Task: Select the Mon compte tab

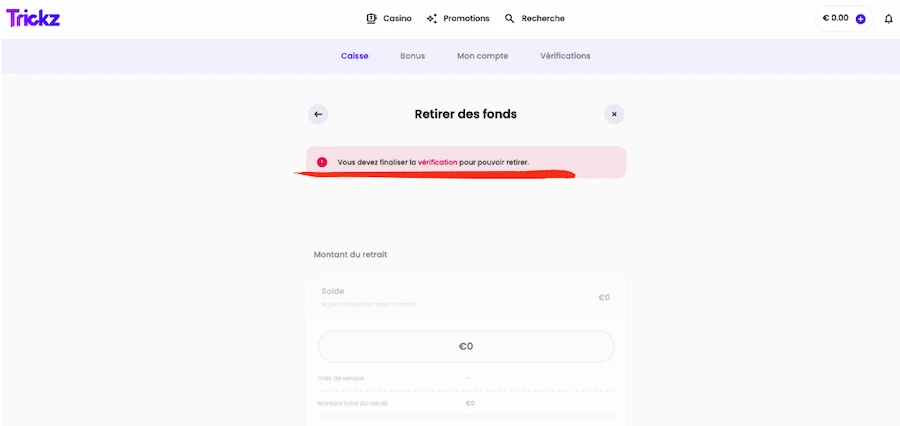Action: click(x=482, y=56)
